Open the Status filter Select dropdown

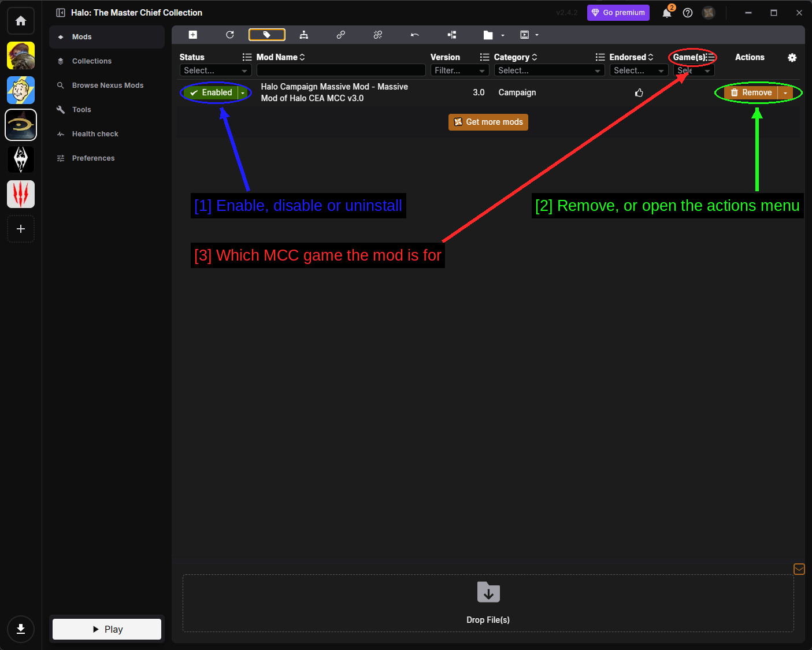pyautogui.click(x=216, y=70)
